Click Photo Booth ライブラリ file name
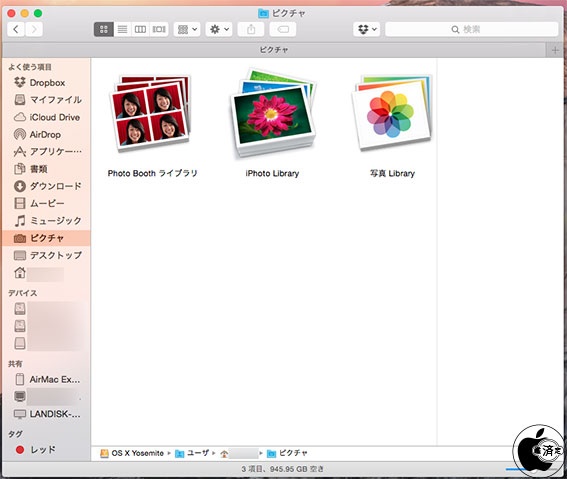 coord(152,173)
